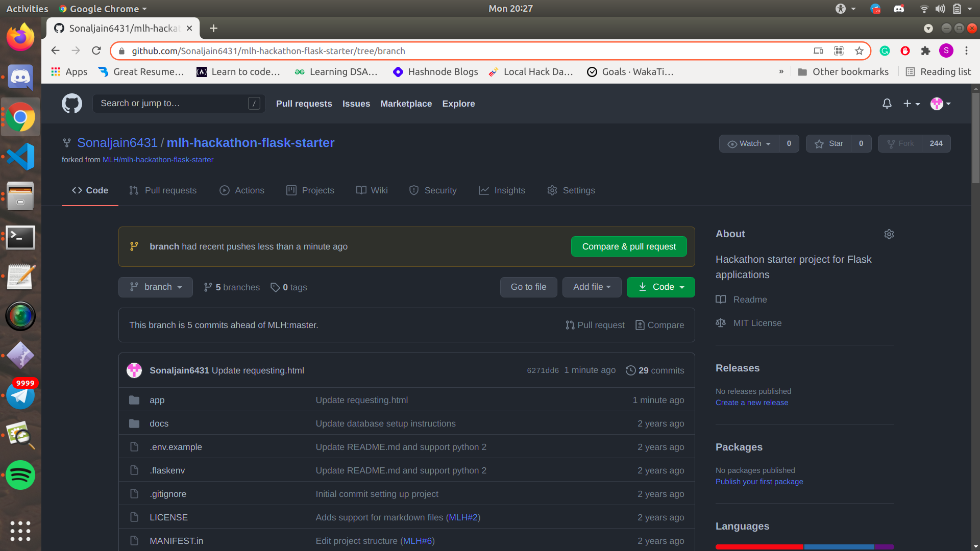Click the About section gear icon

[x=889, y=234]
